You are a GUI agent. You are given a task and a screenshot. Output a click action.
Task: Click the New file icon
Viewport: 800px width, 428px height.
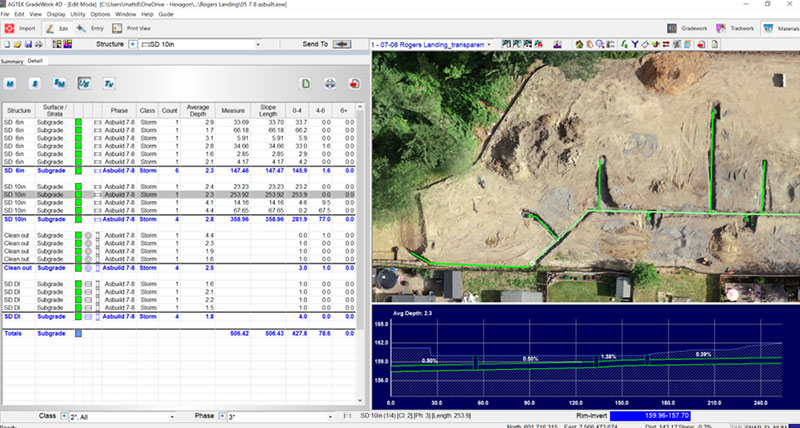click(7, 44)
